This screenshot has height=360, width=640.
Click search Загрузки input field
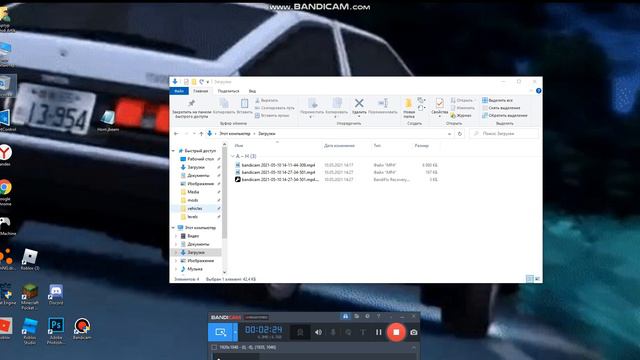click(504, 133)
